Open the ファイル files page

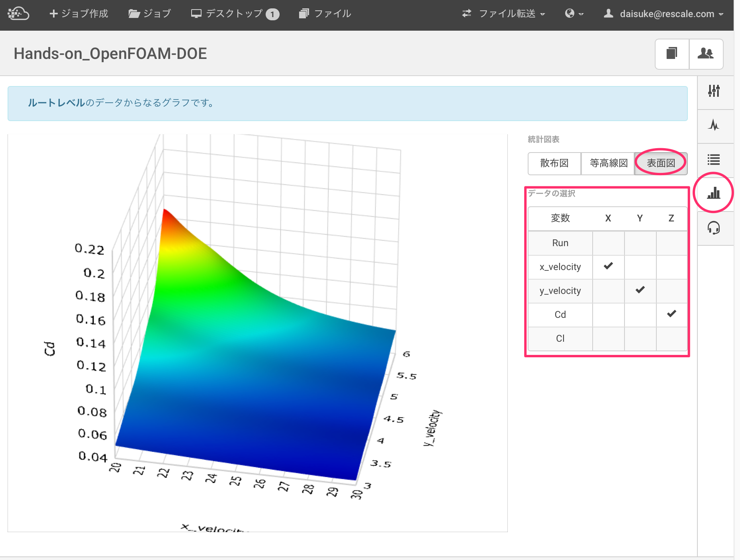[x=325, y=14]
